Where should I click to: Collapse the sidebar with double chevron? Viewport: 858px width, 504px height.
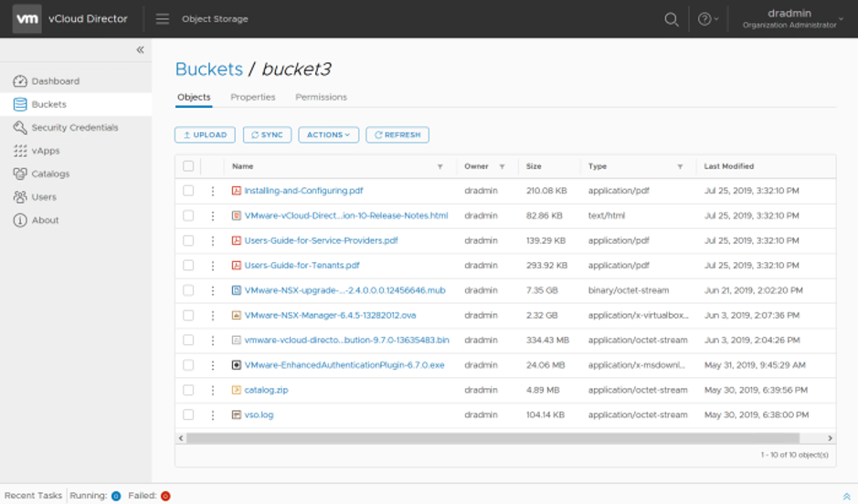click(140, 50)
